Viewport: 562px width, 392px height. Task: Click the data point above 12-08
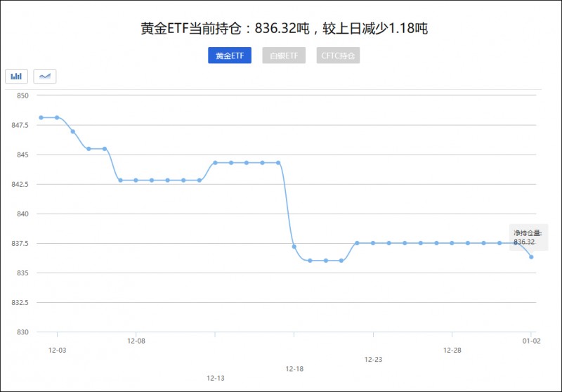tap(136, 181)
